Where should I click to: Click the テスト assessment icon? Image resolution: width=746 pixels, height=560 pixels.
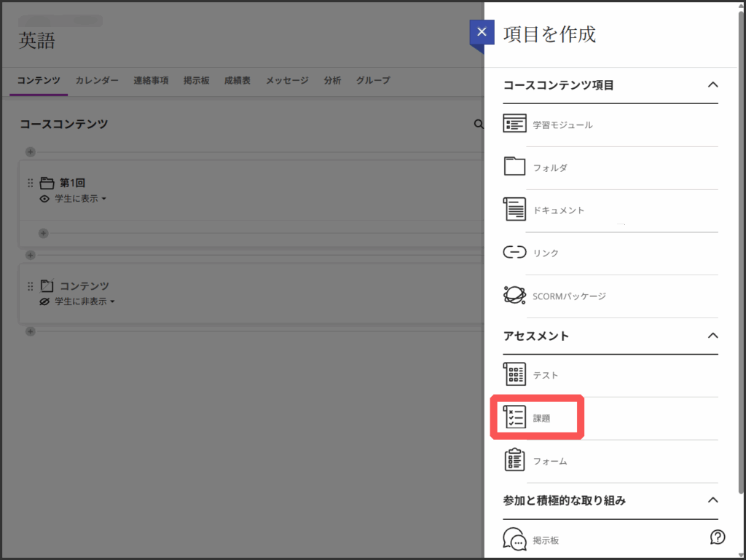(514, 374)
